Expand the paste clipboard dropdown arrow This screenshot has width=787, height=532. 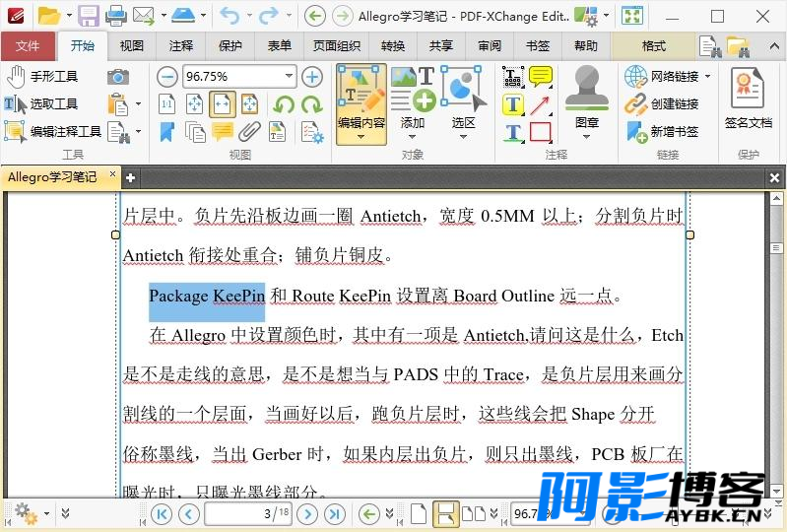139,103
